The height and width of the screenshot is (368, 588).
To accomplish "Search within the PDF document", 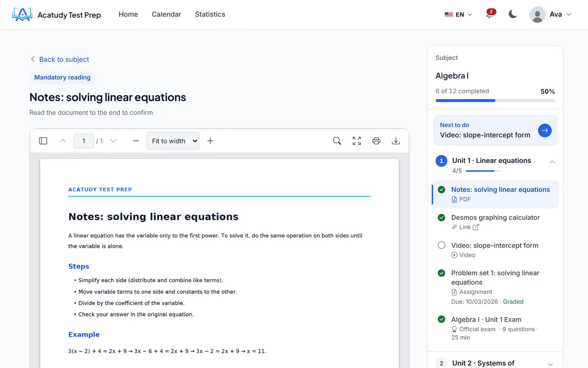I will coord(337,141).
